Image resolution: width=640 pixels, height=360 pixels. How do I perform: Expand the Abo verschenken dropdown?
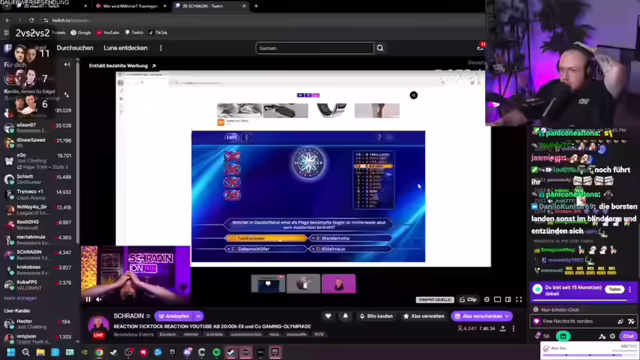click(x=507, y=316)
